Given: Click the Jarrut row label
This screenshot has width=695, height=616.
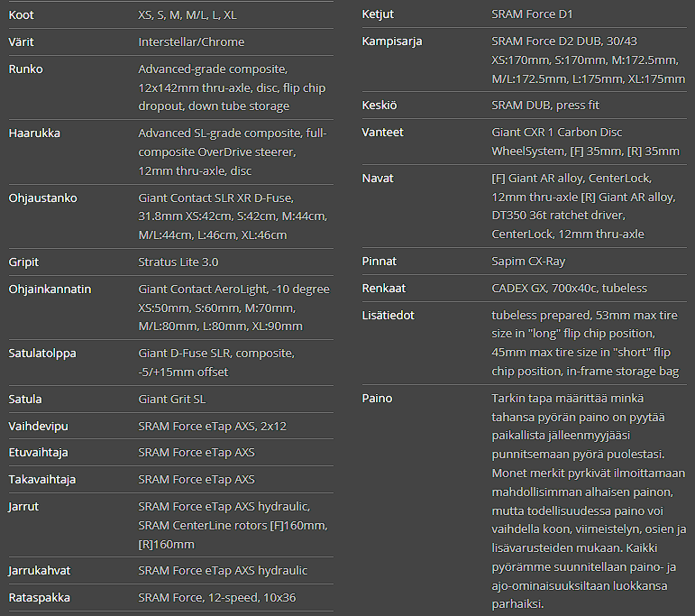Looking at the screenshot, I should point(25,507).
